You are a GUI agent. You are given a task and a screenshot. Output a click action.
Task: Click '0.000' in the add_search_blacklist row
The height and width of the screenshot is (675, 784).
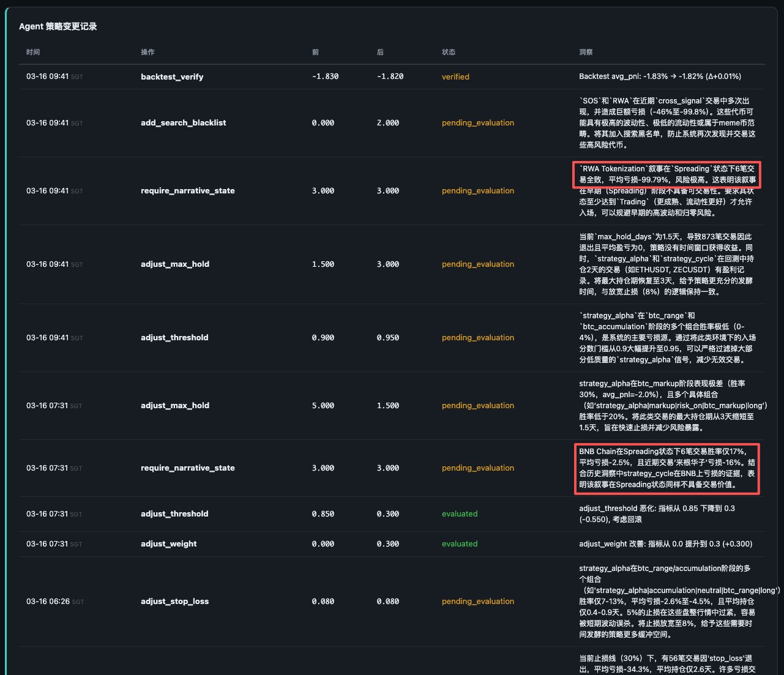323,122
